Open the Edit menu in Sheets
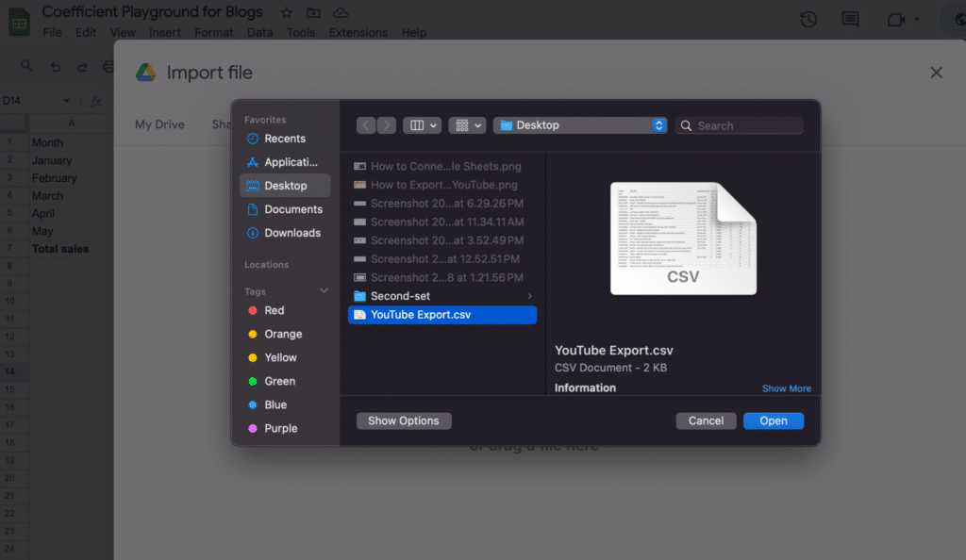966x560 pixels. point(86,33)
